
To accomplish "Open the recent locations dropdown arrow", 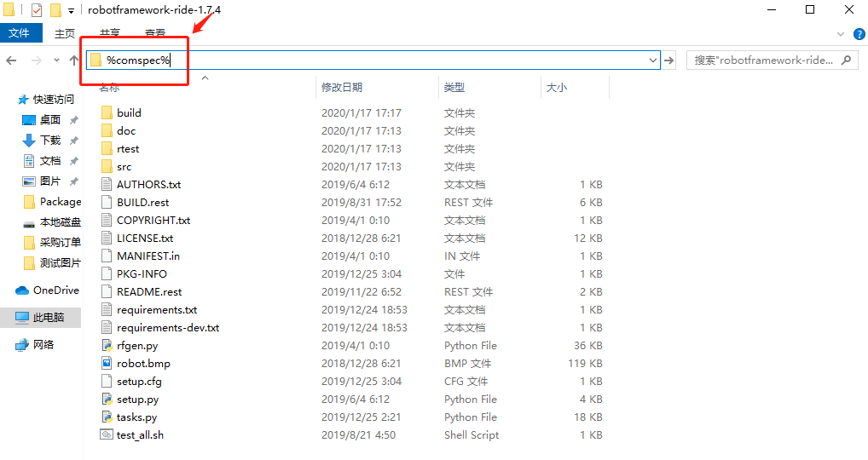I will [x=56, y=60].
